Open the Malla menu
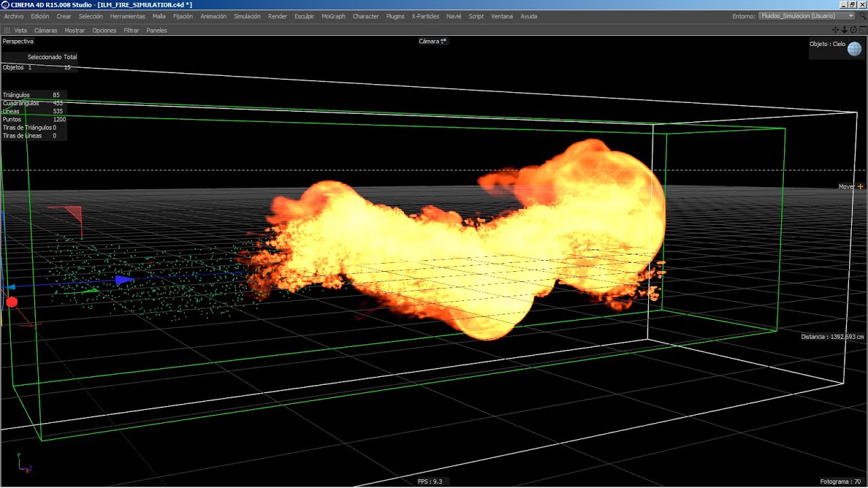Image resolution: width=868 pixels, height=488 pixels. click(159, 16)
